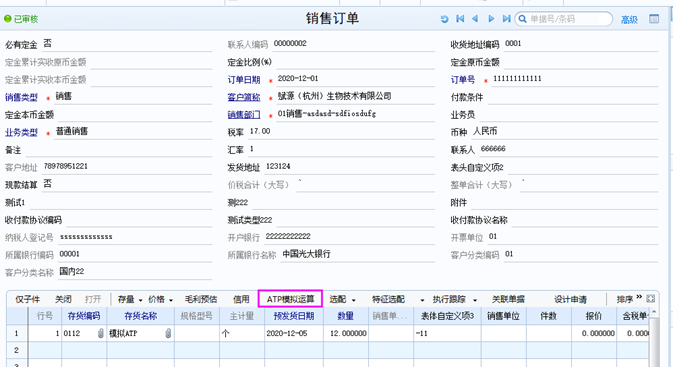Open the unlabeled dropdown arrow after 特征选配
Image resolution: width=673 pixels, height=367 pixels.
[x=422, y=300]
